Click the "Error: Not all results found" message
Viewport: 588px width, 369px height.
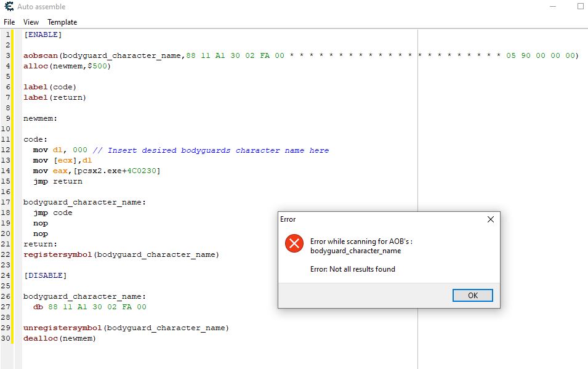353,269
